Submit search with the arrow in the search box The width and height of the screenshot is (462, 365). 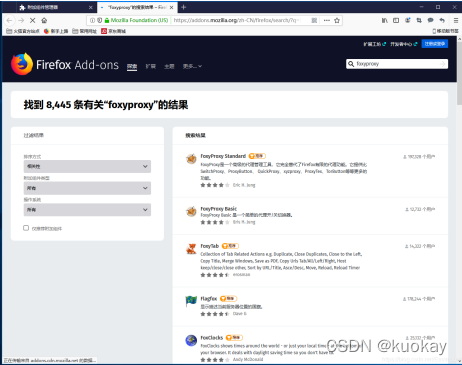(x=442, y=64)
